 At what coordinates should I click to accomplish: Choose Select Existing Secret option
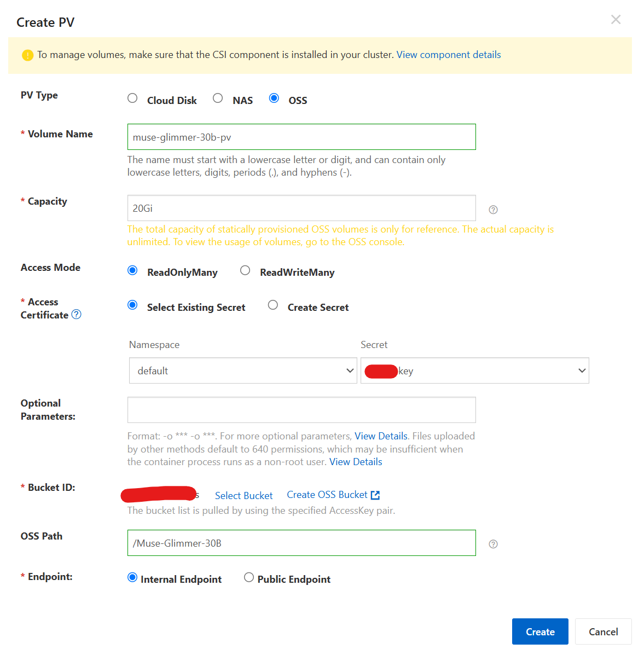pos(132,305)
